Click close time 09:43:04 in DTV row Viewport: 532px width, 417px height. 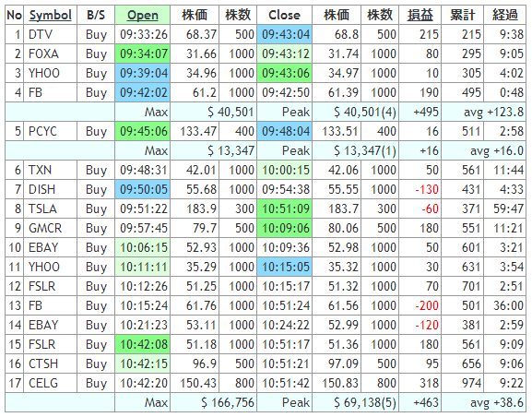click(284, 34)
